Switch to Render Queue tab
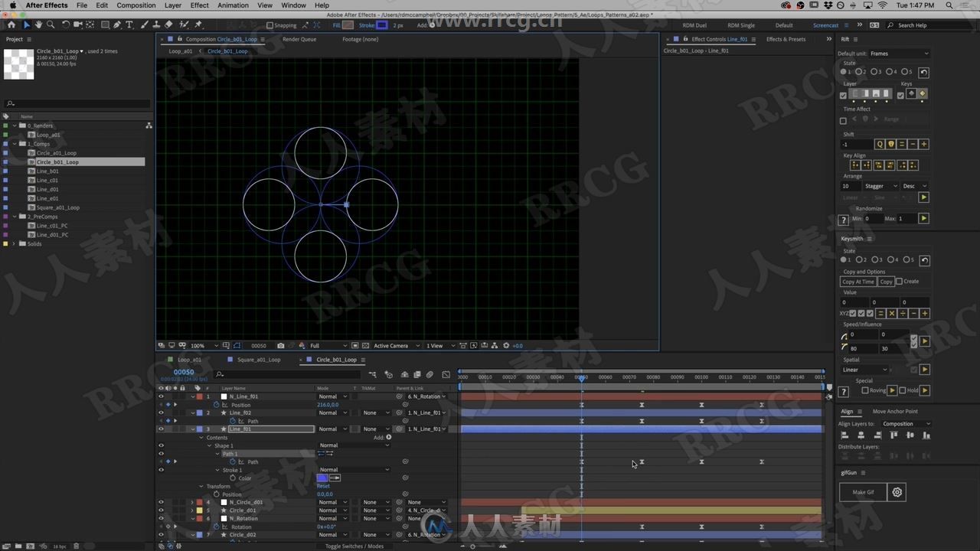This screenshot has height=551, width=980. tap(299, 39)
